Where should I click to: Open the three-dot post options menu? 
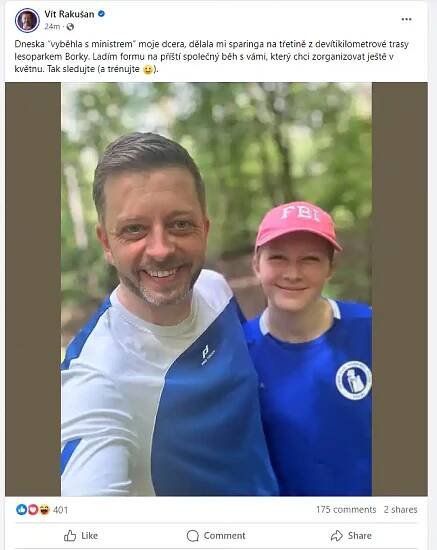(x=406, y=19)
